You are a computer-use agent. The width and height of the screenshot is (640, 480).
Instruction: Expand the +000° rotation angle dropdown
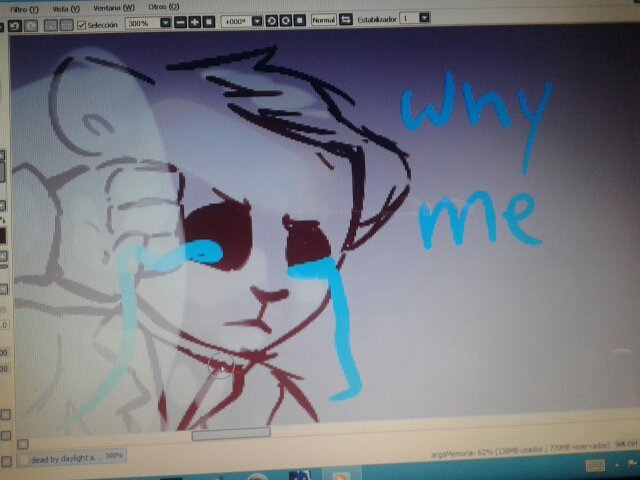click(257, 20)
